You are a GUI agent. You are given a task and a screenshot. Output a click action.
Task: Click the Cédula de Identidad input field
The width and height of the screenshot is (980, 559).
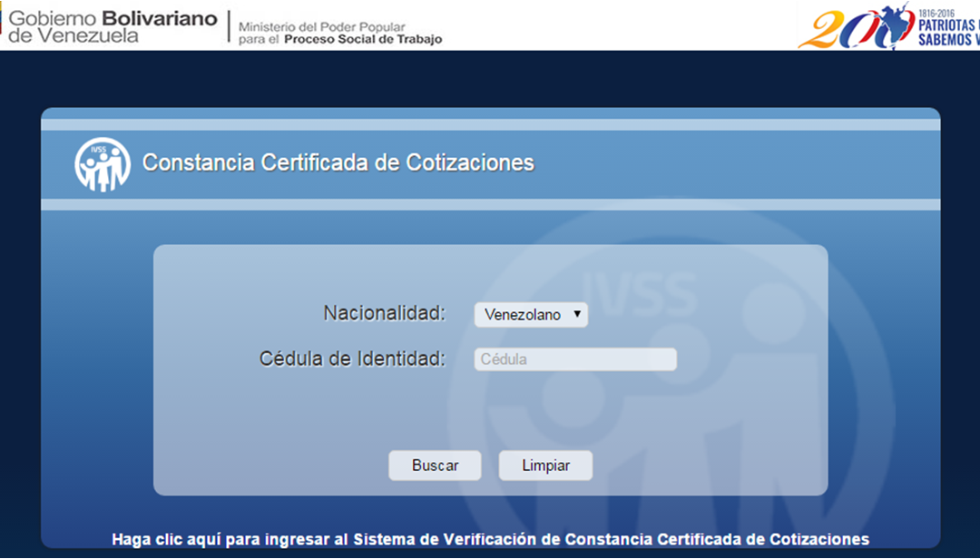tap(575, 359)
